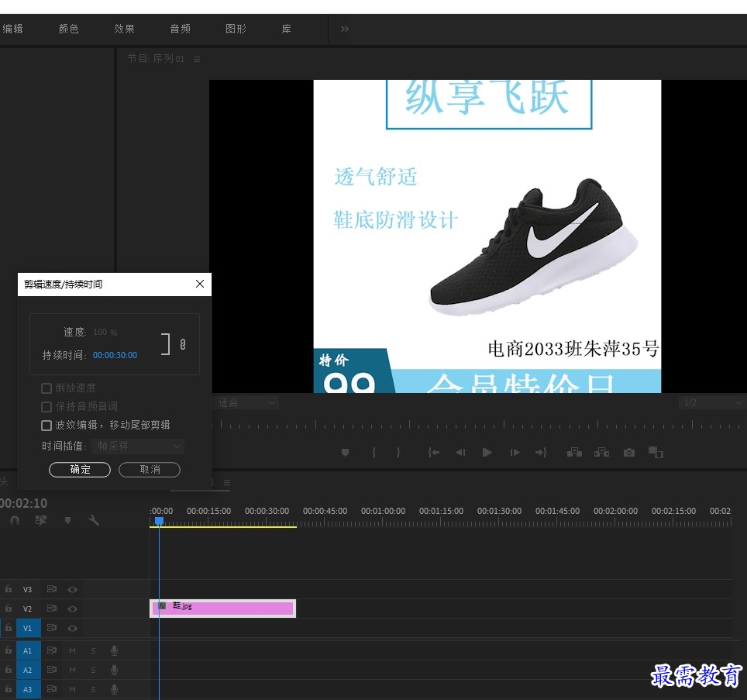Screen dimensions: 747x700
Task: Select the timeline playhead handle
Action: click(159, 521)
